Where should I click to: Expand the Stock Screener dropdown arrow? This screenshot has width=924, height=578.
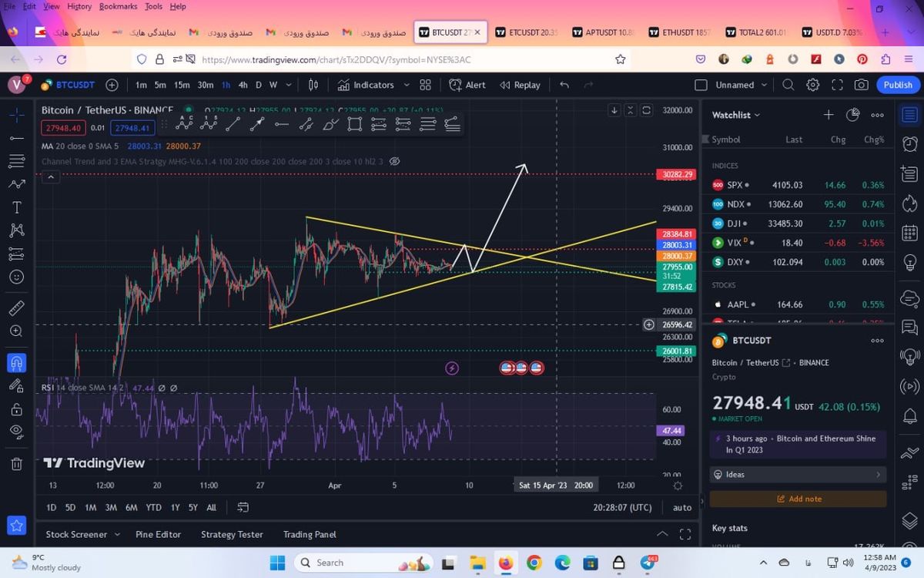(117, 534)
